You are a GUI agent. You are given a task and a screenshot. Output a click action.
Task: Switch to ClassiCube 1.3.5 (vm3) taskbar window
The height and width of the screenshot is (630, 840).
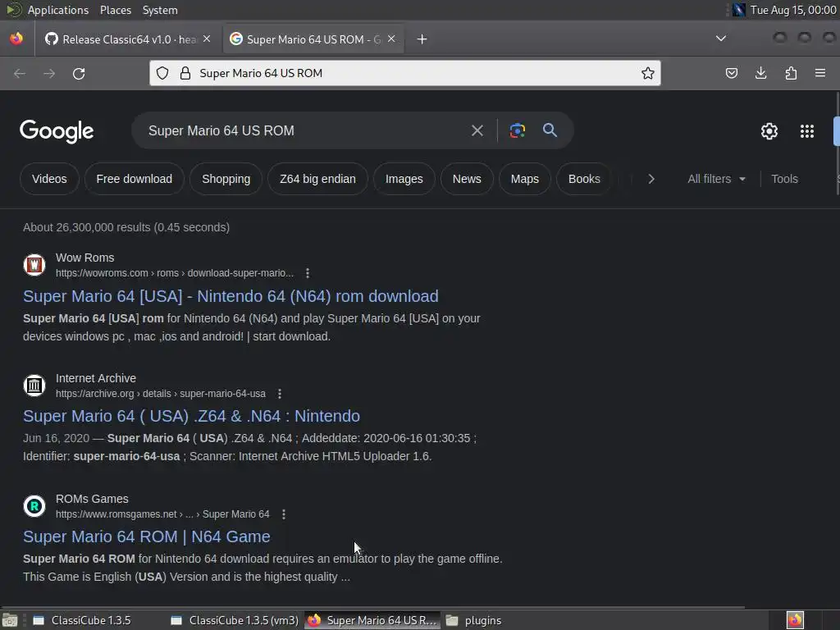[x=235, y=620]
